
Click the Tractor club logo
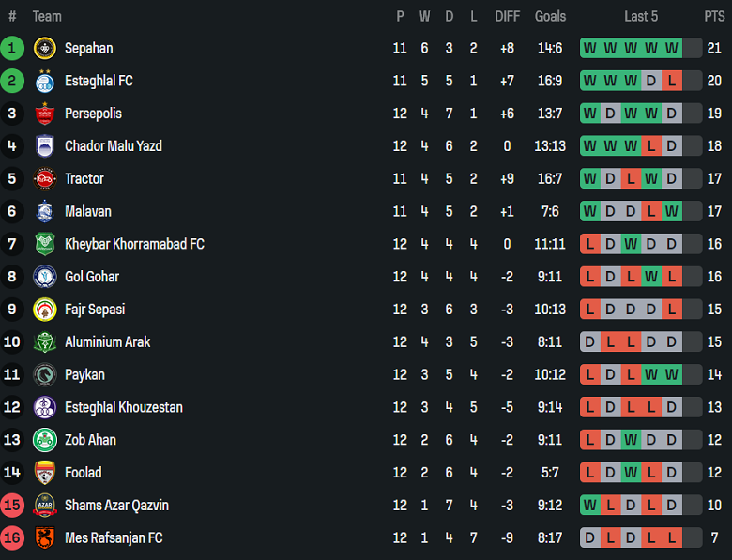44,179
